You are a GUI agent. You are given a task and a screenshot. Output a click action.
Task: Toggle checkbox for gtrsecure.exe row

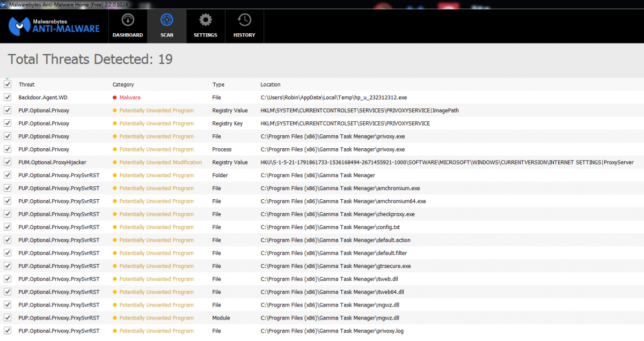coord(8,266)
